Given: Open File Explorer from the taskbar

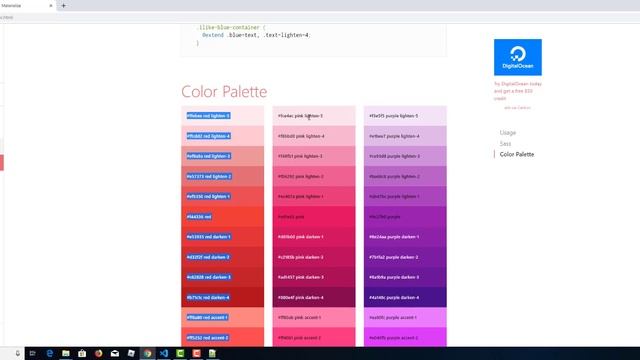Looking at the screenshot, I should (66, 353).
